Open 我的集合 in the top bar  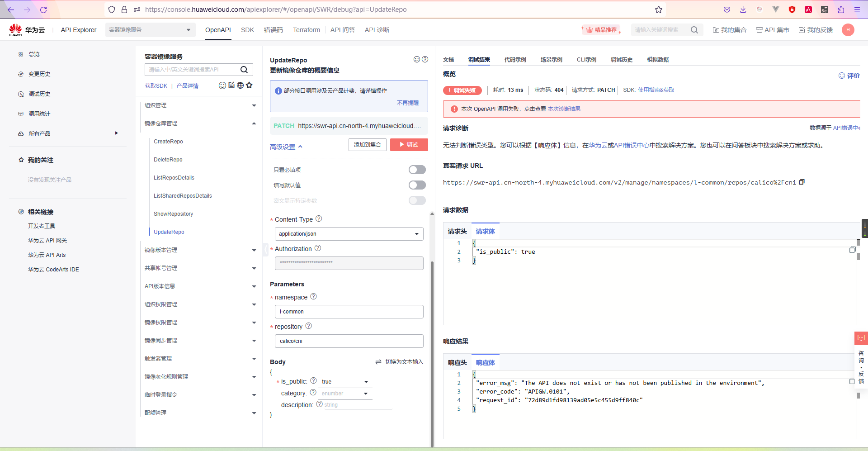pyautogui.click(x=730, y=30)
